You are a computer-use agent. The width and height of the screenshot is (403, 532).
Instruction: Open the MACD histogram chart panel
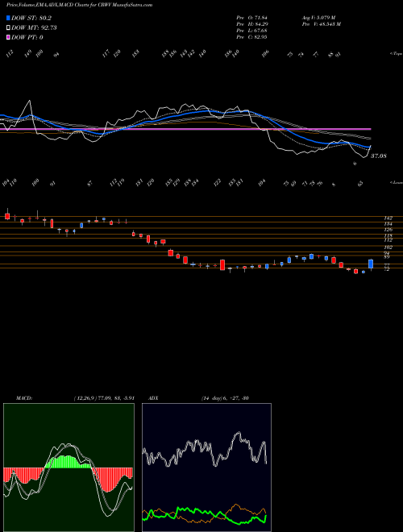[x=69, y=468]
